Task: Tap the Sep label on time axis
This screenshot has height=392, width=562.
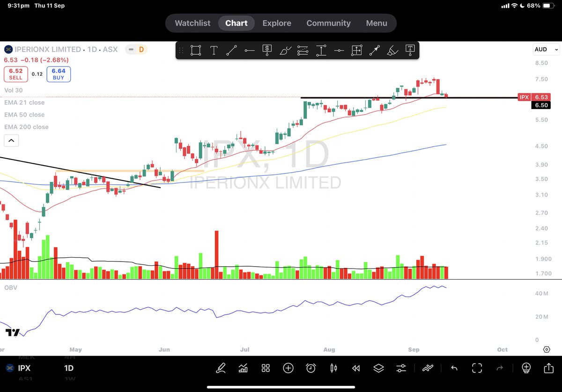Action: coord(414,349)
